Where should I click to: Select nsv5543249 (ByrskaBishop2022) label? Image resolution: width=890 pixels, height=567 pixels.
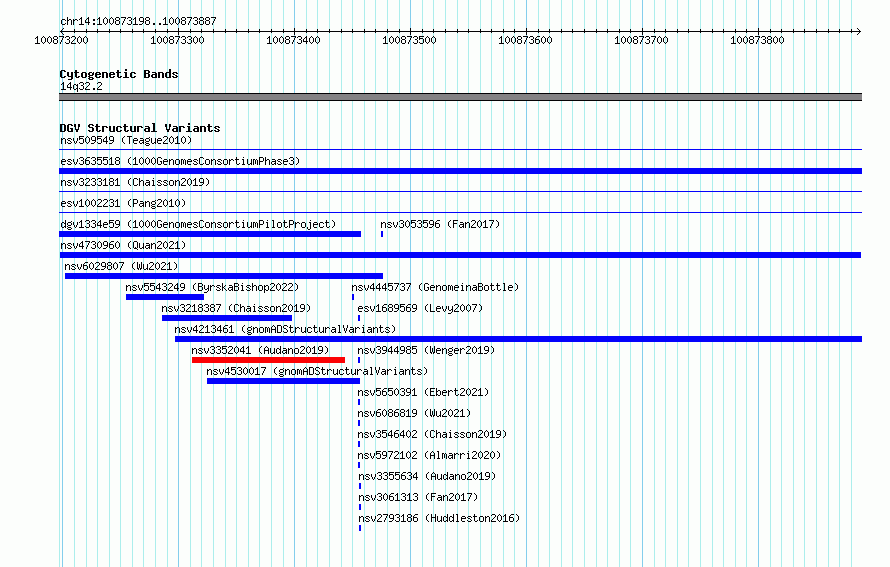pos(212,287)
